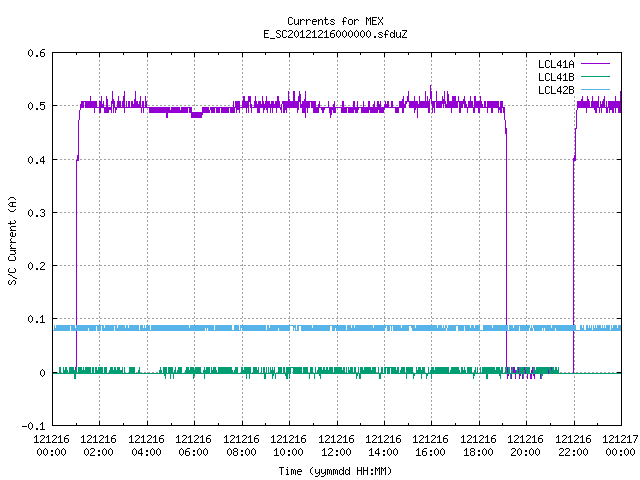Select the filename 'E_SC20121216000000.sfduZ' subtitle
This screenshot has width=640, height=480.
pyautogui.click(x=335, y=34)
